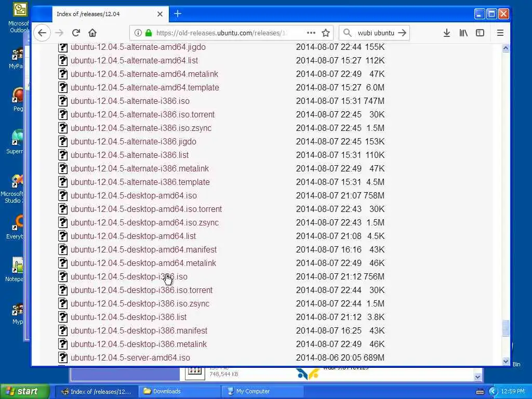Image resolution: width=532 pixels, height=399 pixels.
Task: Open ubuntu-12.04.5-alternate-amd64.metalink
Action: (144, 74)
